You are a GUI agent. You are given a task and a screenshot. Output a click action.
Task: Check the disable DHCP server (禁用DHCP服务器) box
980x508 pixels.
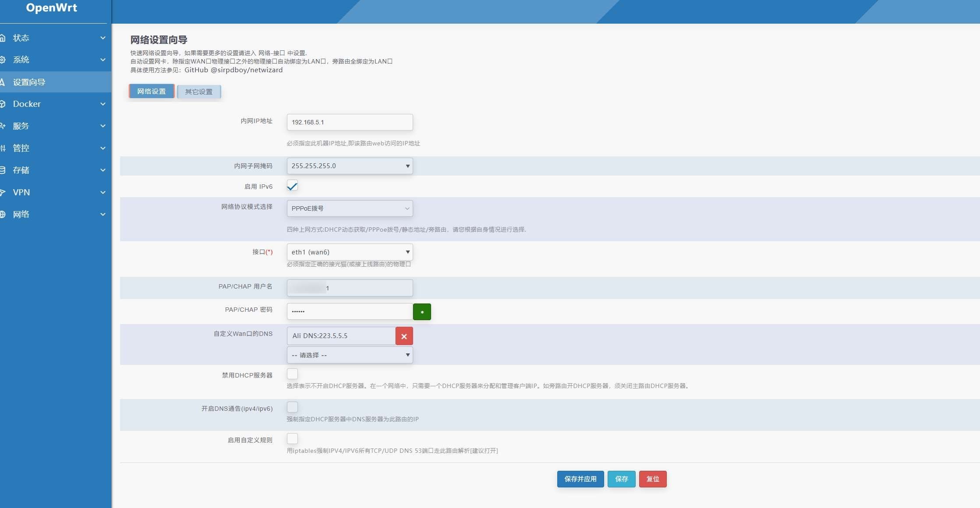click(x=292, y=374)
